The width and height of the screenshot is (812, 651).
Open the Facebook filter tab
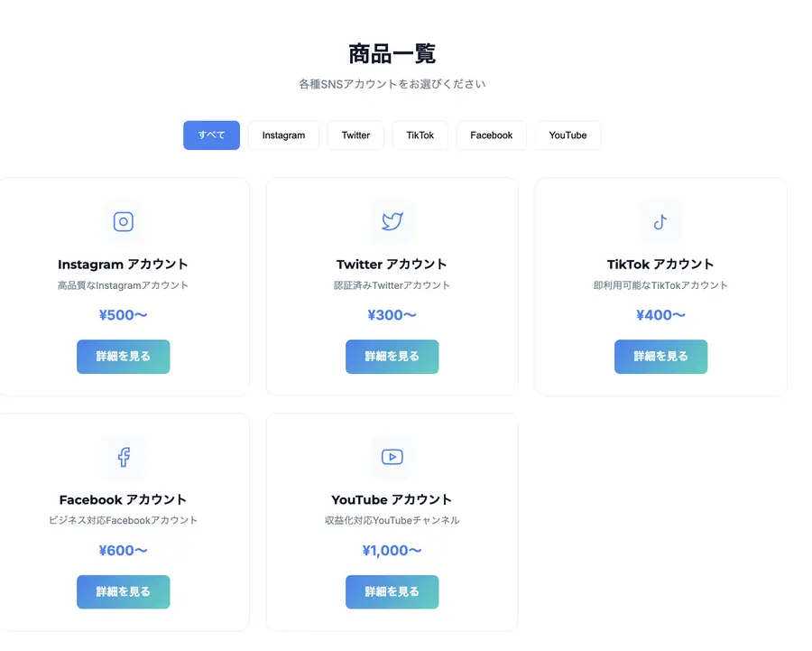pos(492,135)
